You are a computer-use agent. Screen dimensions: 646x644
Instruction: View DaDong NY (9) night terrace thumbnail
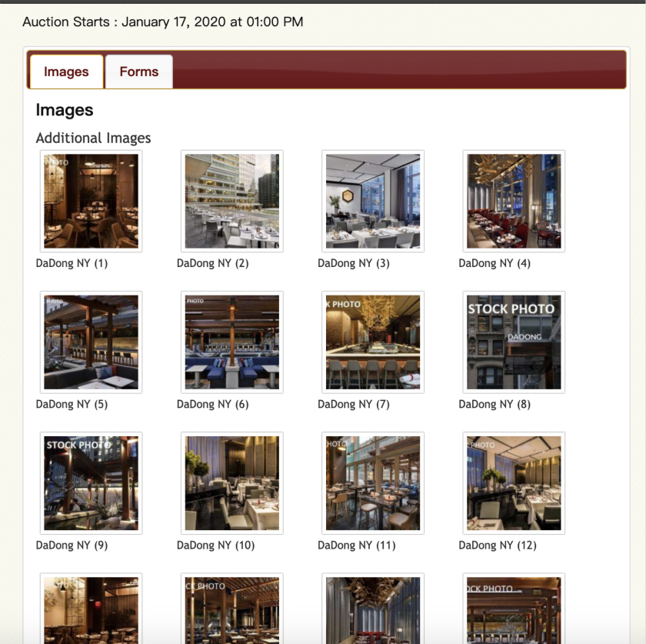tap(91, 483)
